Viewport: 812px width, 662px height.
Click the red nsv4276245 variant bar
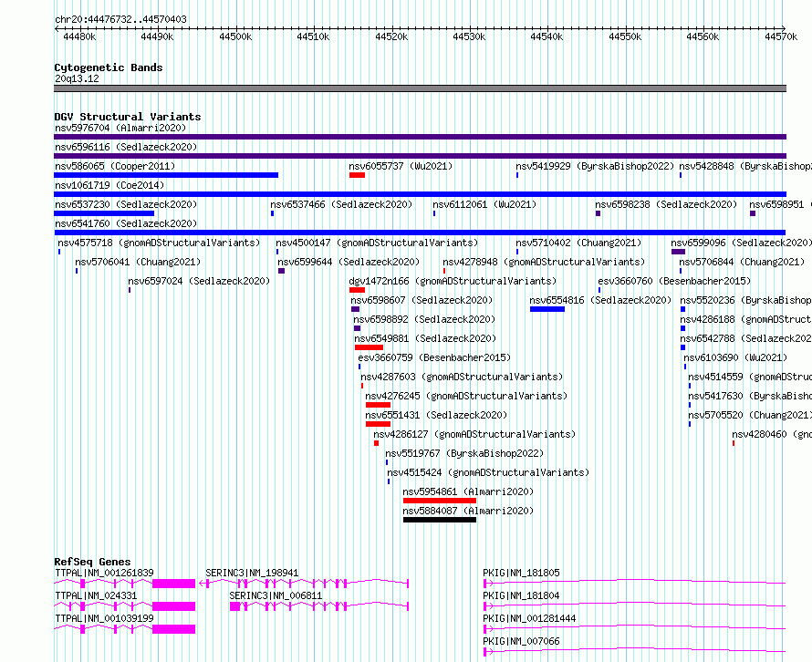(378, 405)
